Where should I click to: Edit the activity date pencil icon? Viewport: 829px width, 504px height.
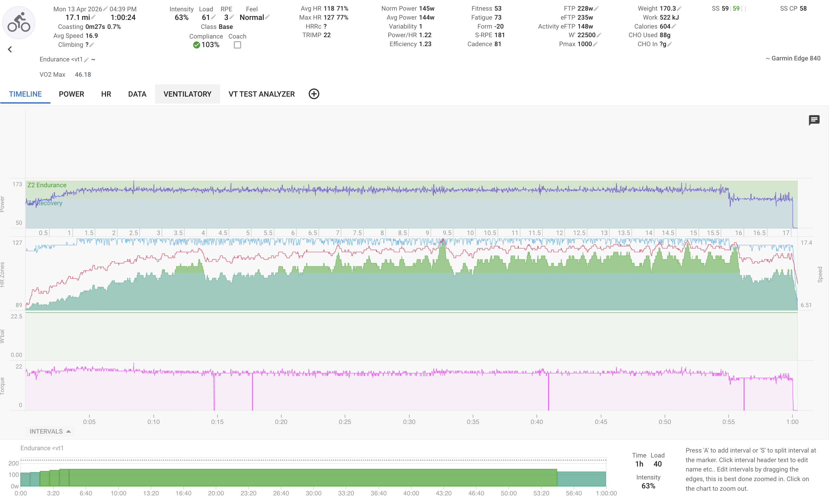pyautogui.click(x=105, y=9)
